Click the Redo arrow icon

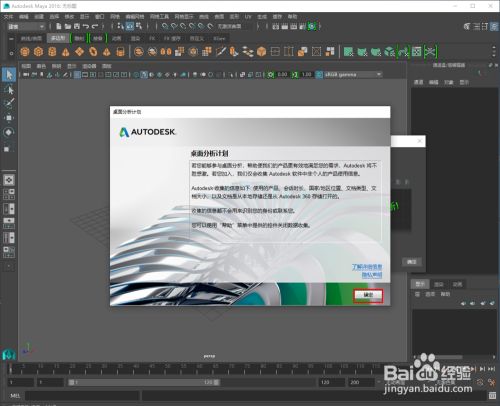tap(95, 26)
